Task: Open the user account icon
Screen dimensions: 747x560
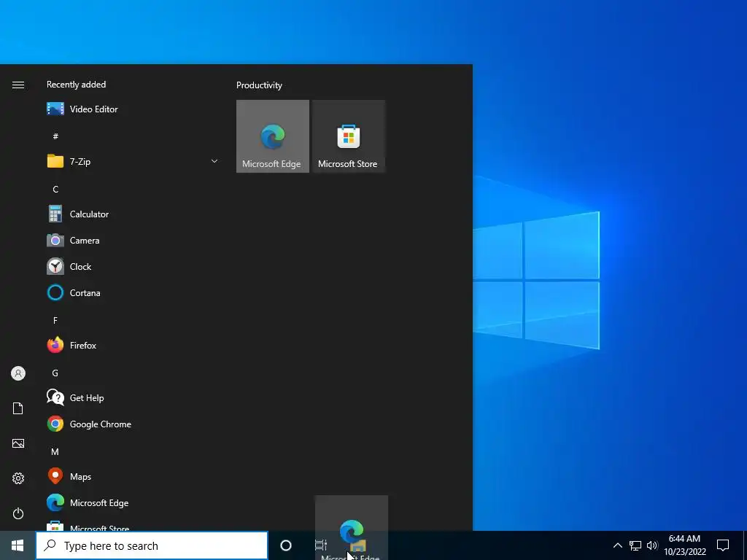Action: point(18,373)
